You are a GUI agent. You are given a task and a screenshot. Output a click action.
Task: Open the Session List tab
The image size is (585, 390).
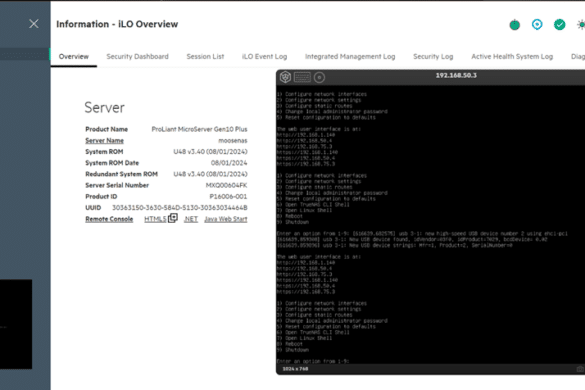pos(205,56)
